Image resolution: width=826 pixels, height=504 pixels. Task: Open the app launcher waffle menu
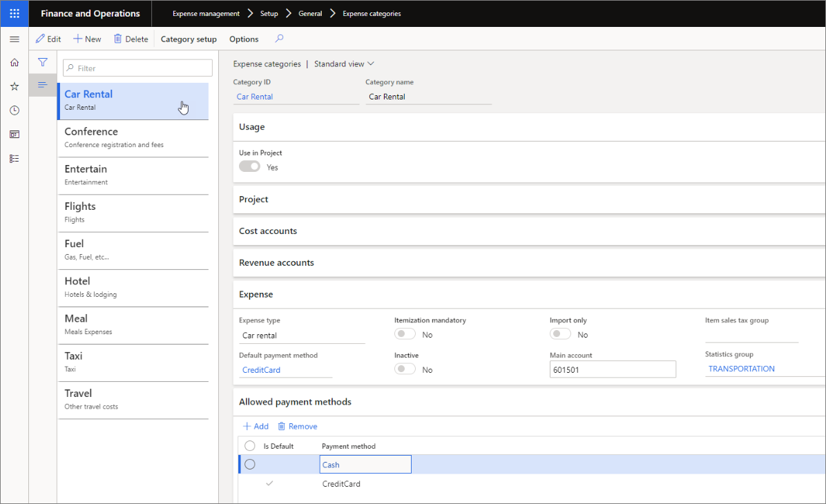[15, 13]
